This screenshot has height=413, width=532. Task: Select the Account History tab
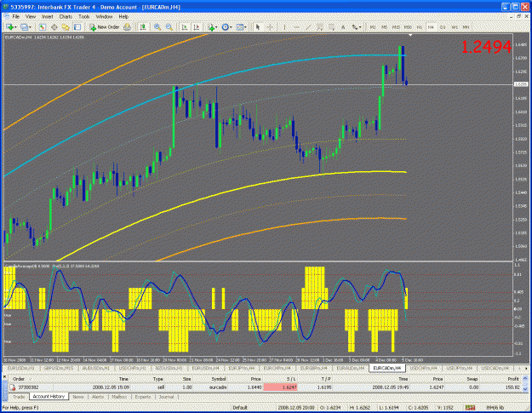pos(49,396)
